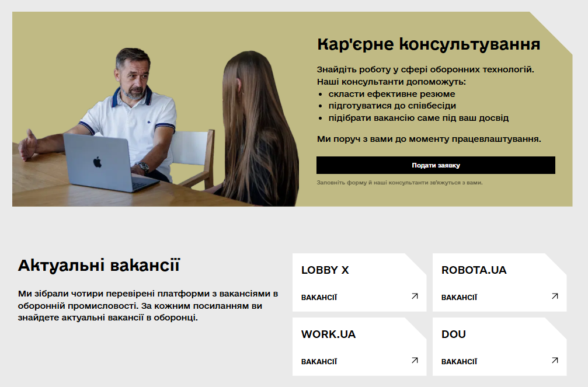Open the arrow icon on ROBOTA.UA card
Screen dimensions: 588x387
coord(555,297)
